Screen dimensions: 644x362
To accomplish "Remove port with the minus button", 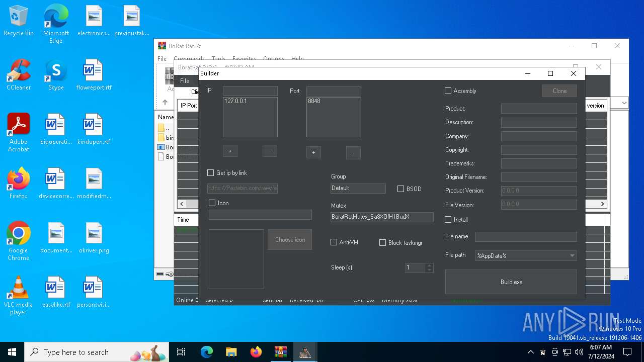I will point(353,152).
